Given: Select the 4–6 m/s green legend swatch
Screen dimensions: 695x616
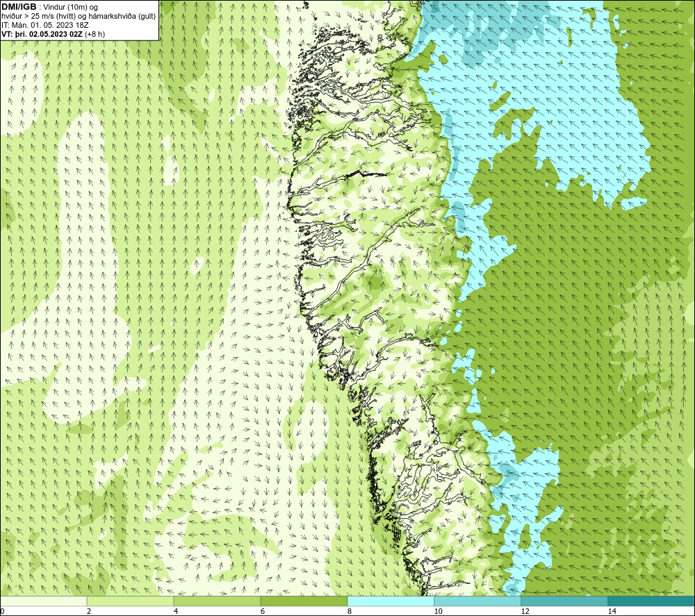Looking at the screenshot, I should [217, 601].
